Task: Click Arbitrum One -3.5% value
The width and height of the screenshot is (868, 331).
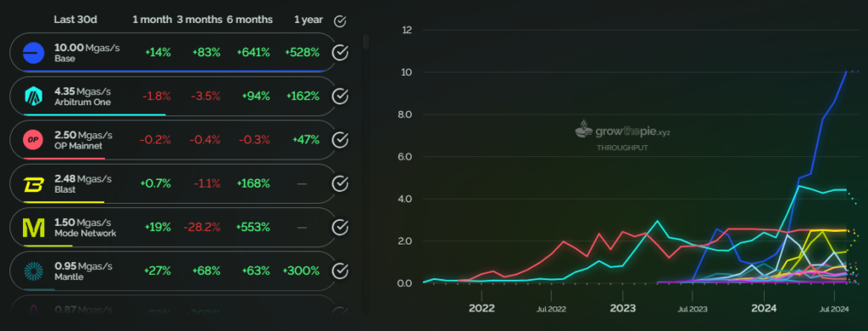Action: click(206, 97)
